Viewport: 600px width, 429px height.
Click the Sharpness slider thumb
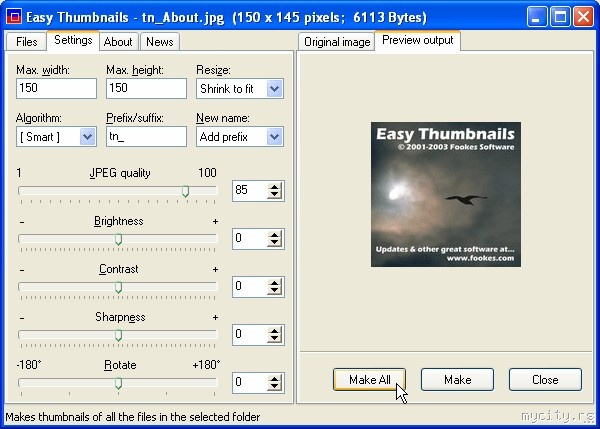119,335
